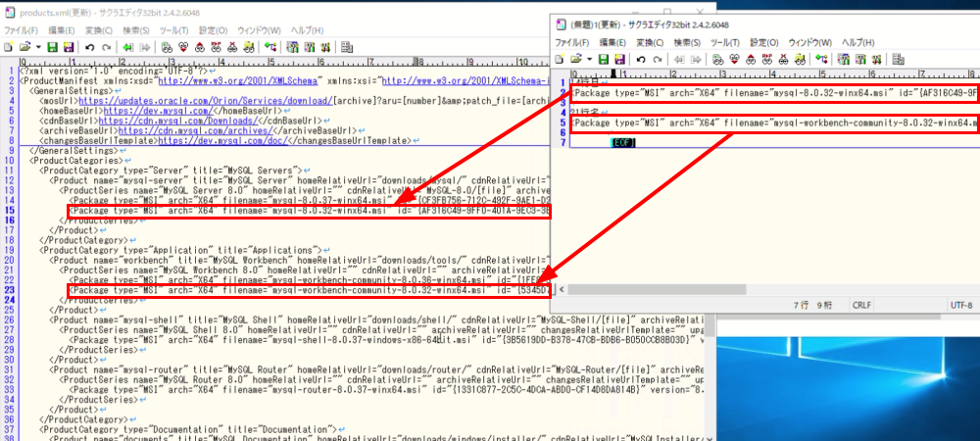Click title bar app icon of untitled window
The width and height of the screenshot is (980, 441).
[560, 24]
